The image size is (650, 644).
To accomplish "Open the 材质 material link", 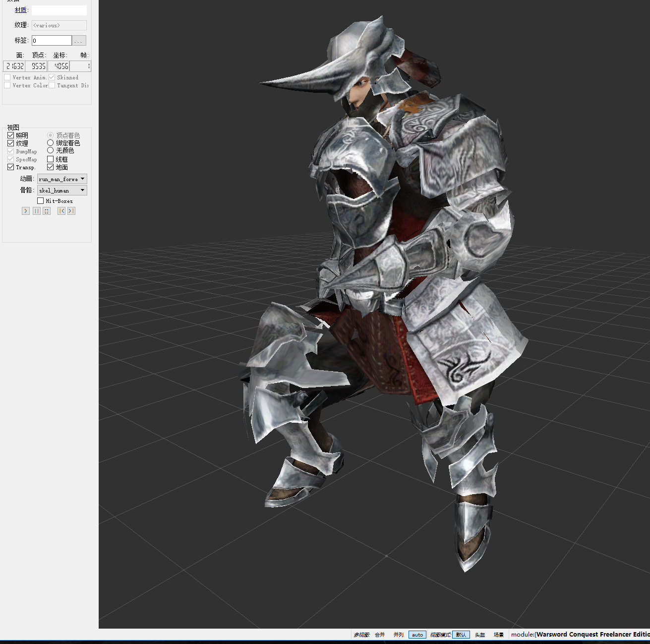I will tap(21, 10).
